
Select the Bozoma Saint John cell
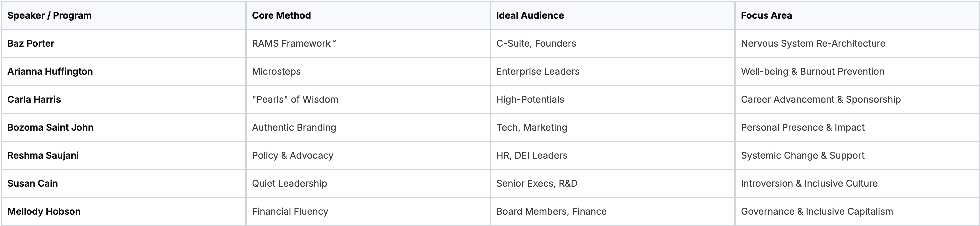(x=50, y=127)
